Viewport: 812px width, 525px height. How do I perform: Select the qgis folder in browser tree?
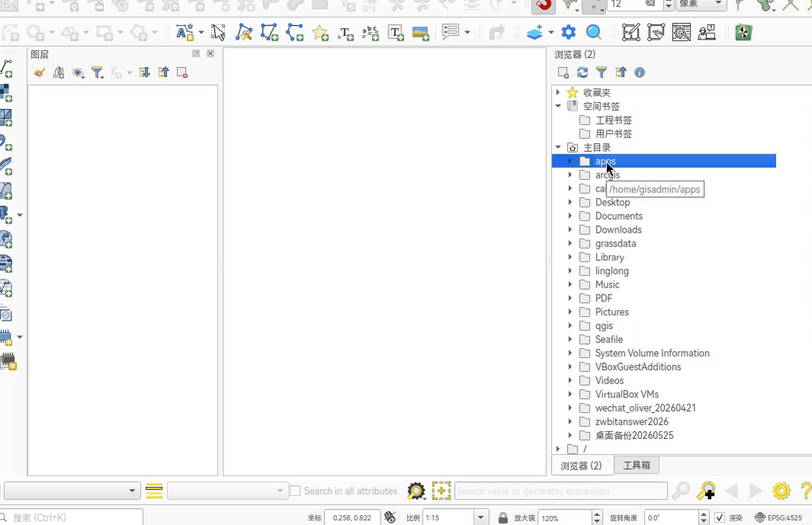click(x=604, y=326)
